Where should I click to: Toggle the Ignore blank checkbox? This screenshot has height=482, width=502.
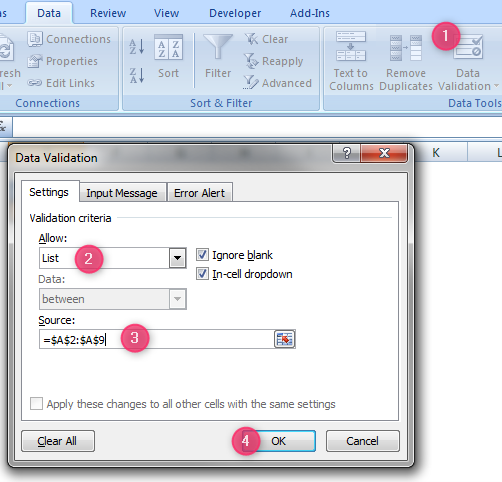tap(202, 255)
